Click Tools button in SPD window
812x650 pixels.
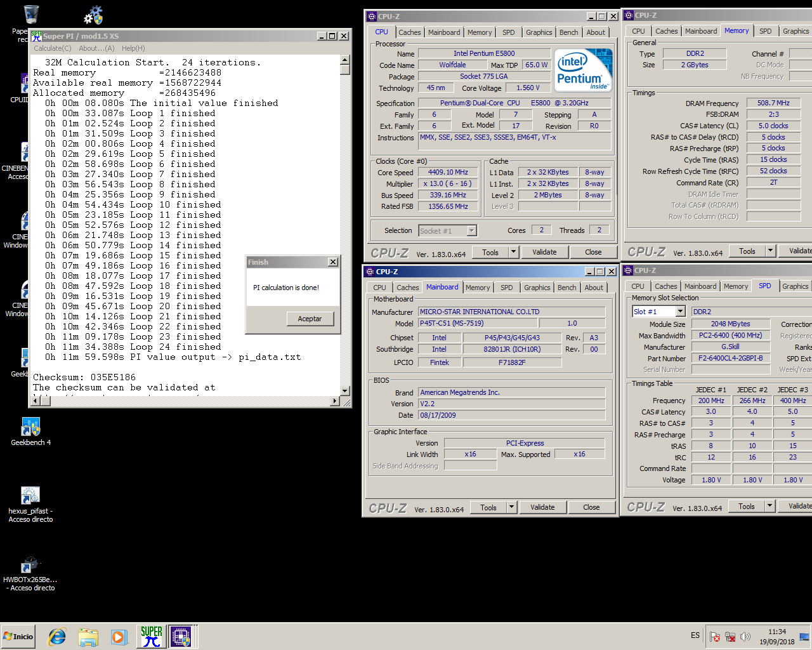(x=747, y=506)
